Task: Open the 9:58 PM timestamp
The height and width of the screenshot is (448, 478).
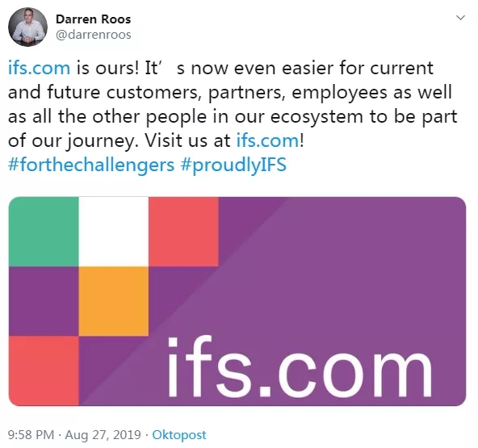Action: [31, 434]
